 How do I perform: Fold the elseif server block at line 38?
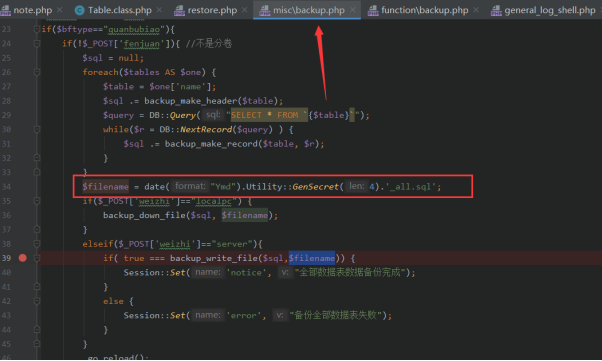37,244
